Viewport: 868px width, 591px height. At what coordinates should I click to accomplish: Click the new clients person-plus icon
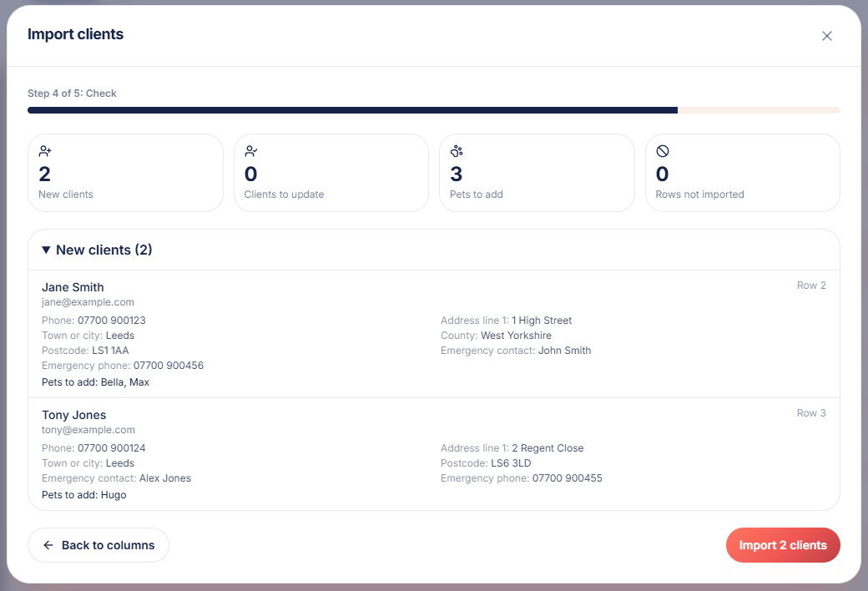(45, 150)
